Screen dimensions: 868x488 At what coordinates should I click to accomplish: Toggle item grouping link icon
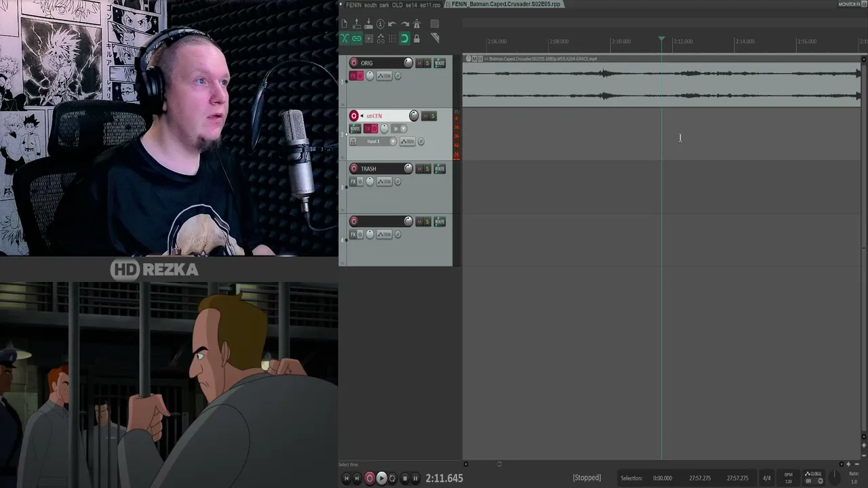tap(357, 39)
